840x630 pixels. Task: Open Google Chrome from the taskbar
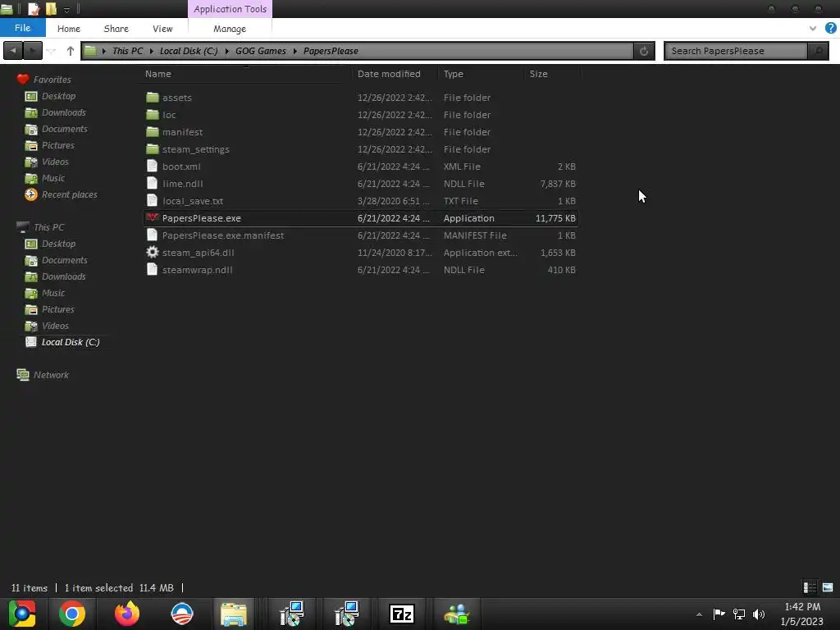click(72, 614)
